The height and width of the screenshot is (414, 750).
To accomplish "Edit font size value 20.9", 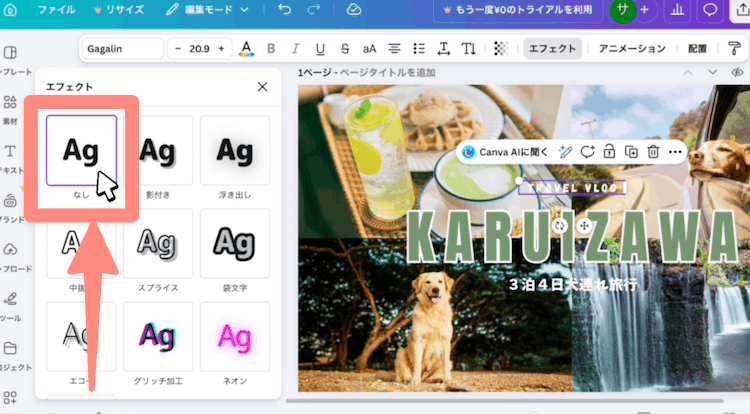I will [x=199, y=49].
